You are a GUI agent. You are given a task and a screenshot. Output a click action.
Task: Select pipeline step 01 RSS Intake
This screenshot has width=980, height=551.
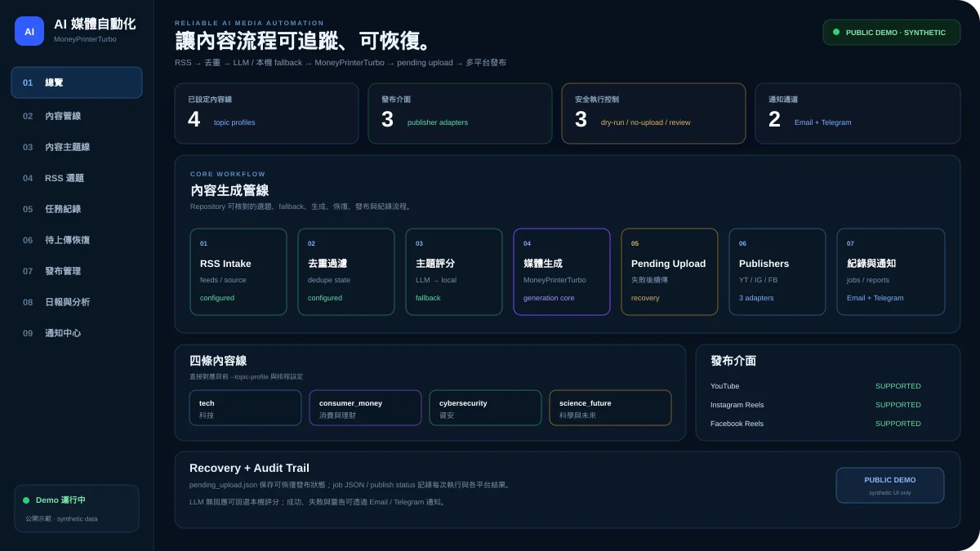tap(238, 272)
